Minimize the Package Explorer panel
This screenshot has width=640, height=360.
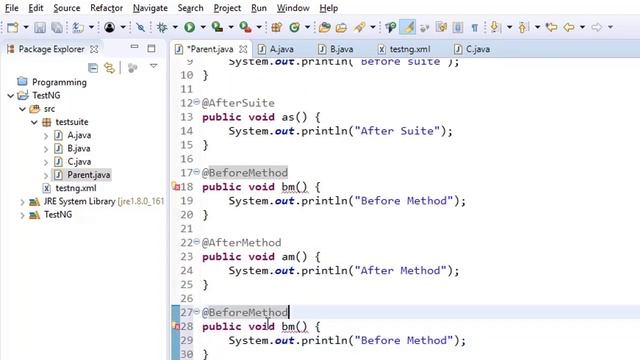tap(134, 47)
